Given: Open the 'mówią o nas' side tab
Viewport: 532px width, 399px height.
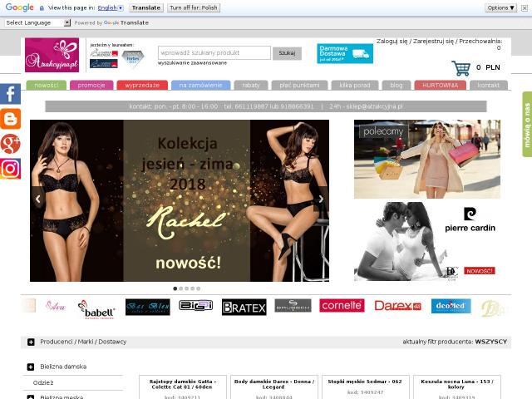Looking at the screenshot, I should click(527, 124).
